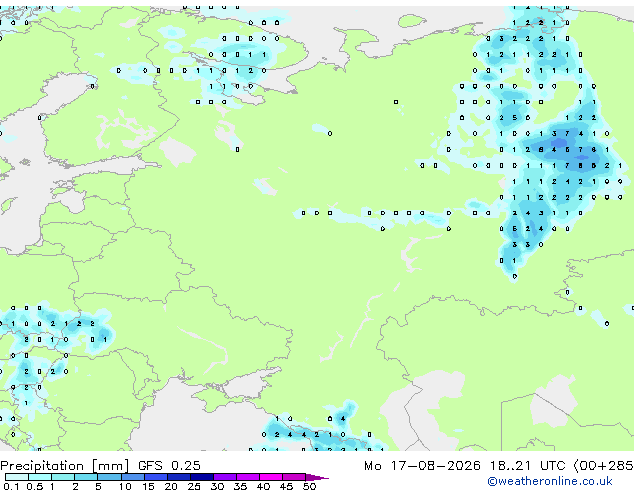634x490 pixels.
Task: Pick the 15–20 mm legend color swatch
Action: pyautogui.click(x=155, y=477)
